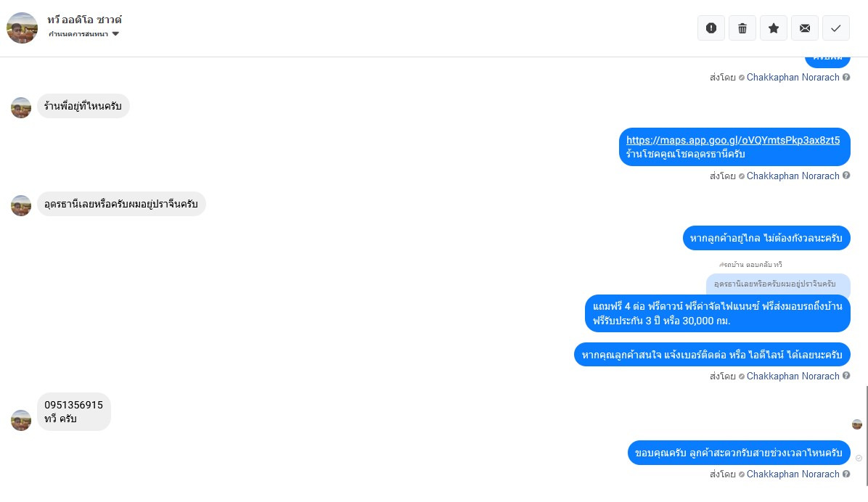Click the chat's vertical scrollbar

tap(866, 435)
